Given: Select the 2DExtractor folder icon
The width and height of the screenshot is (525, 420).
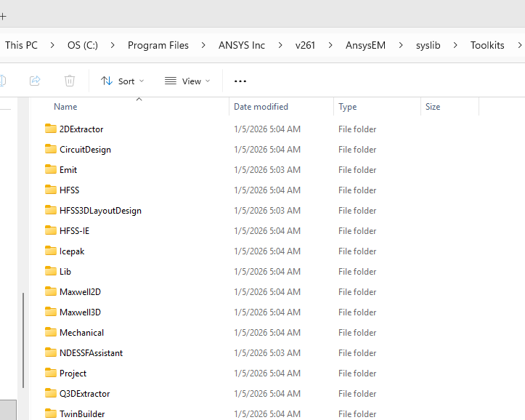Looking at the screenshot, I should click(x=51, y=129).
